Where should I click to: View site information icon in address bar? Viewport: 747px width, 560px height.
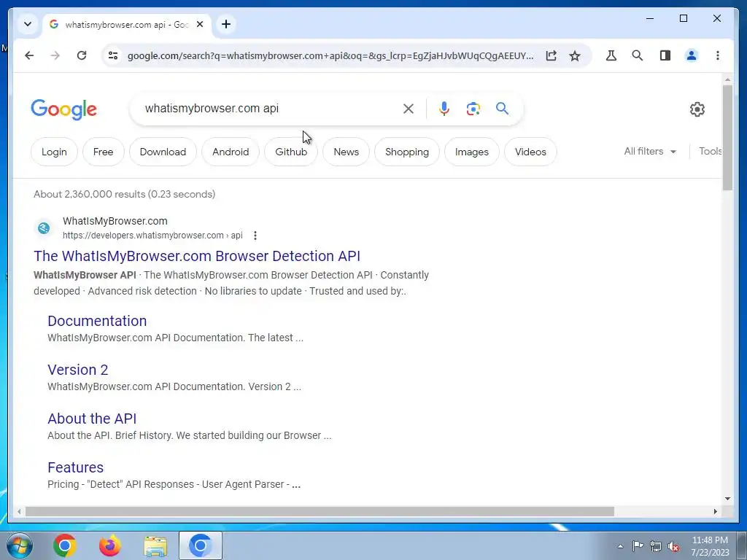click(113, 55)
